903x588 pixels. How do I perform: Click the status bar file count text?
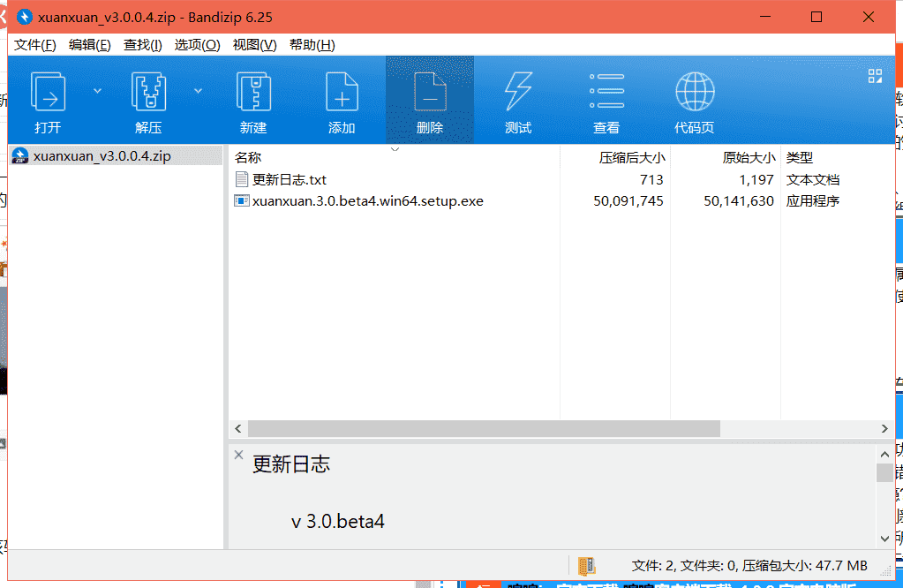[749, 566]
